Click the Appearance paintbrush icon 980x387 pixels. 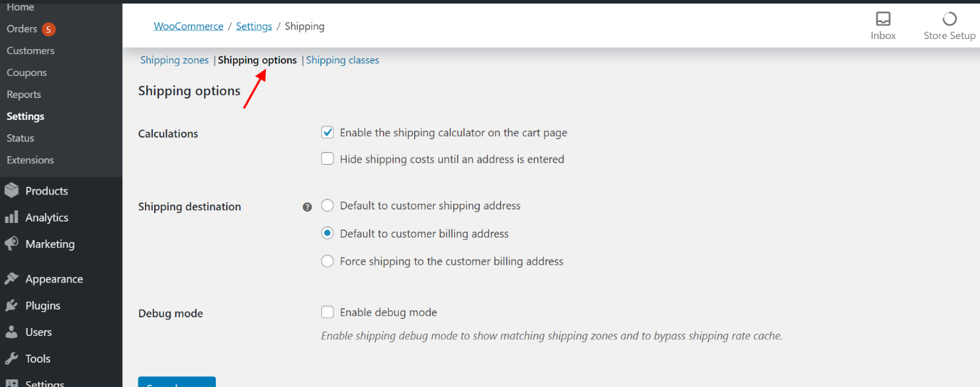11,279
